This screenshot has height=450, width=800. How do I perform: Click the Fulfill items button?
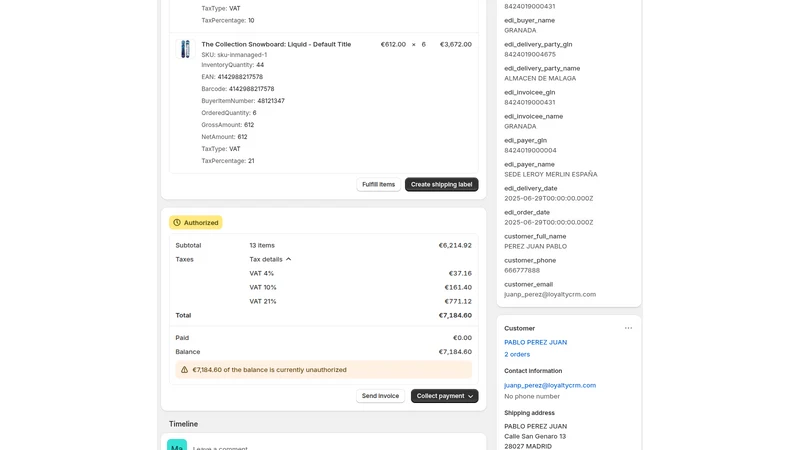[x=378, y=184]
